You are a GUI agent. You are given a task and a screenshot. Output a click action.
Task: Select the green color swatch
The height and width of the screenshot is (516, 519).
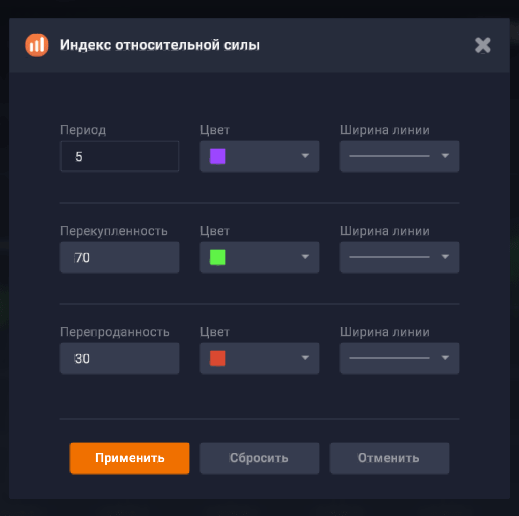(218, 257)
